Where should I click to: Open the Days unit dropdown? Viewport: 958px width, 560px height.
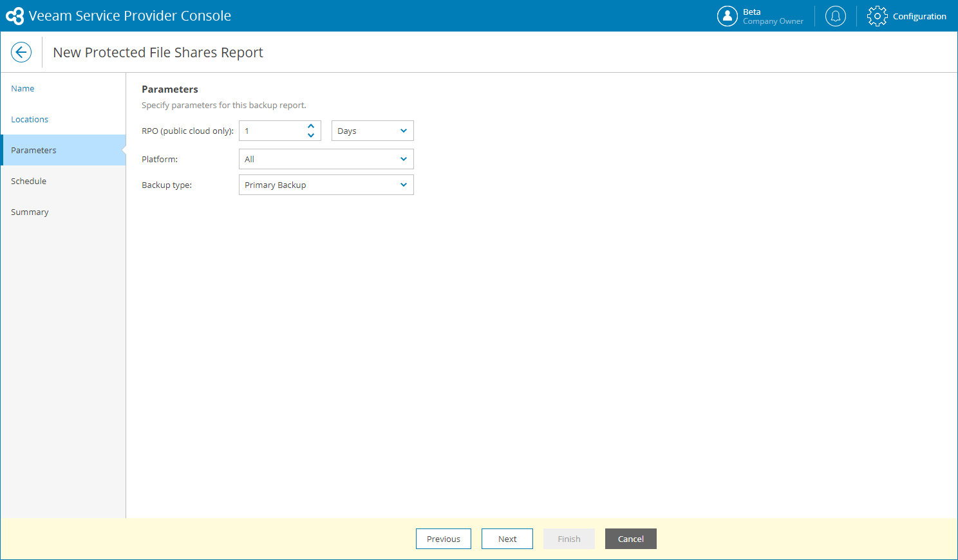click(x=373, y=131)
